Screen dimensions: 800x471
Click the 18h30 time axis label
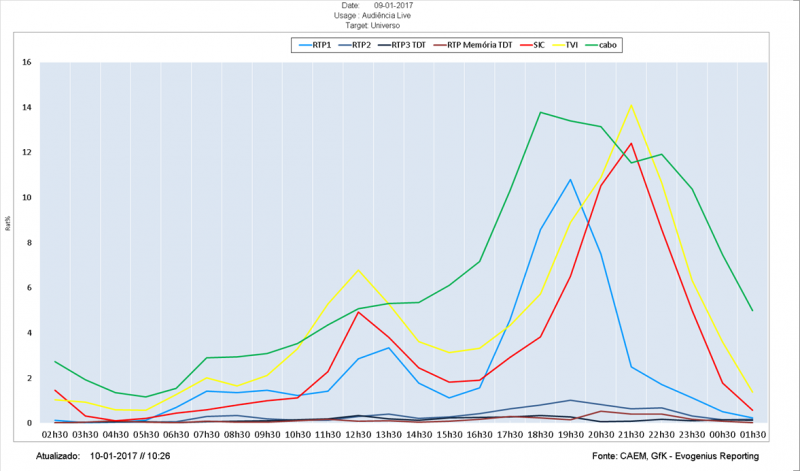pos(540,435)
